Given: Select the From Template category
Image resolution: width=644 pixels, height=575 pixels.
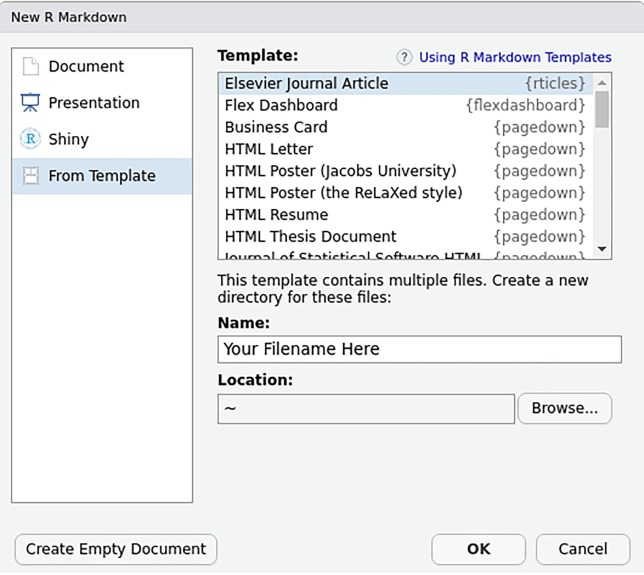Looking at the screenshot, I should point(102,176).
